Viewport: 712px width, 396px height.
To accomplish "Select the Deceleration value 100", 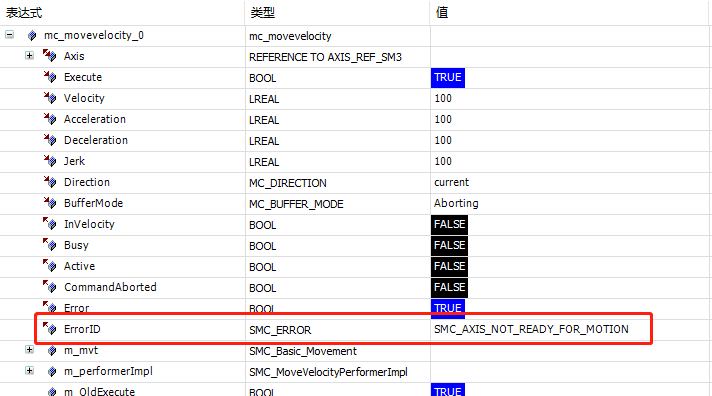I will click(443, 140).
